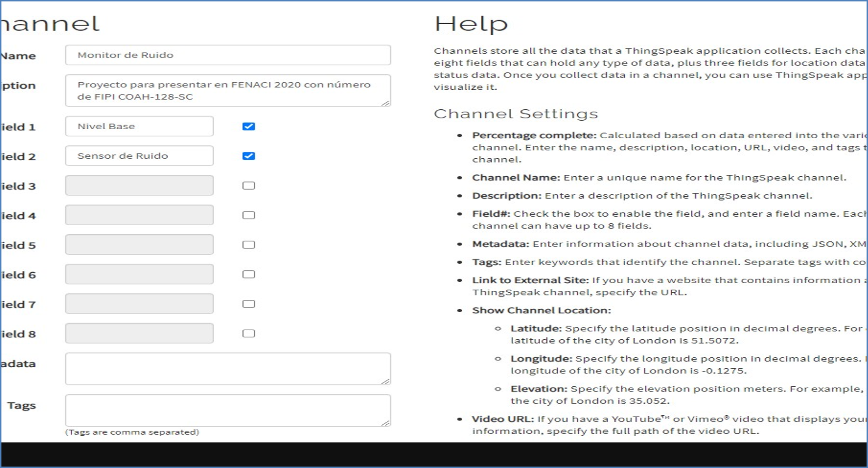This screenshot has width=868, height=468.
Task: Enable the Field 8 checkbox
Action: click(x=249, y=334)
